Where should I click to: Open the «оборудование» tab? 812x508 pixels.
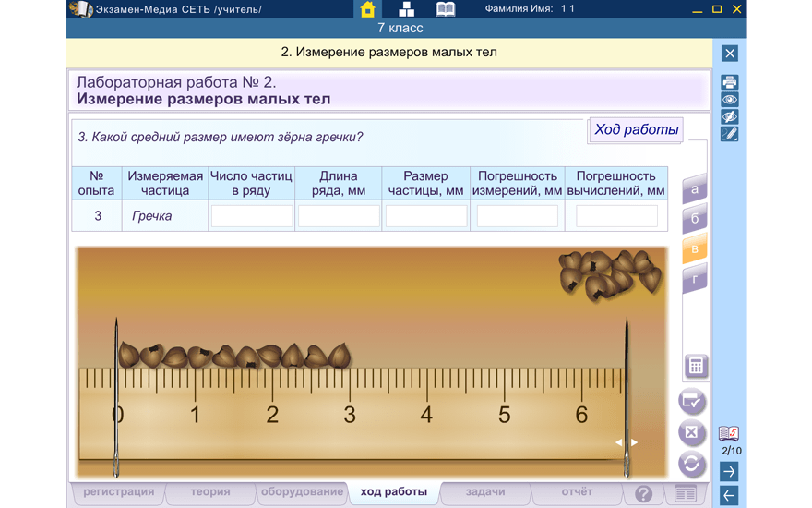[302, 492]
